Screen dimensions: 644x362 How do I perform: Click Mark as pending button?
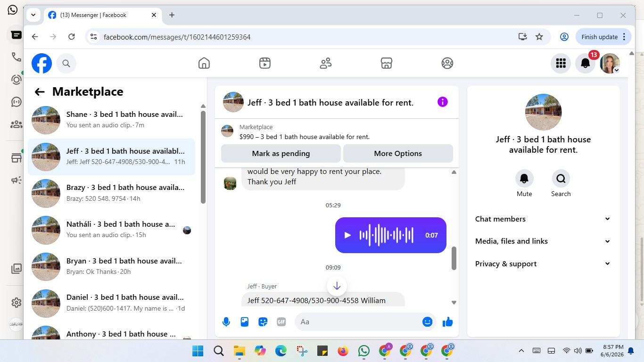(x=281, y=153)
